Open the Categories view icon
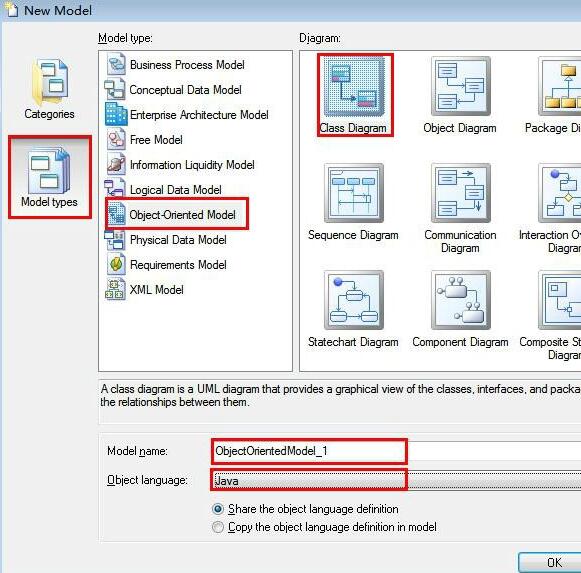Screen dimensions: 581x573 (50, 82)
